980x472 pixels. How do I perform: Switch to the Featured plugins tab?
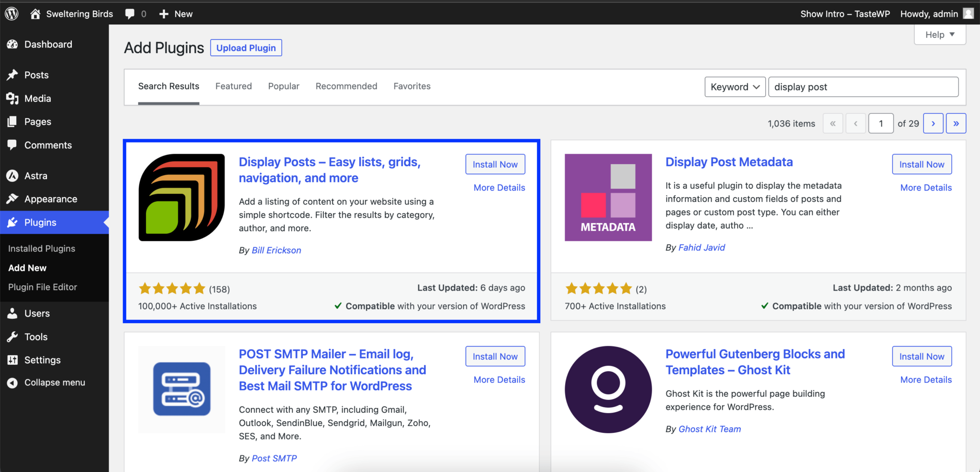(x=234, y=86)
